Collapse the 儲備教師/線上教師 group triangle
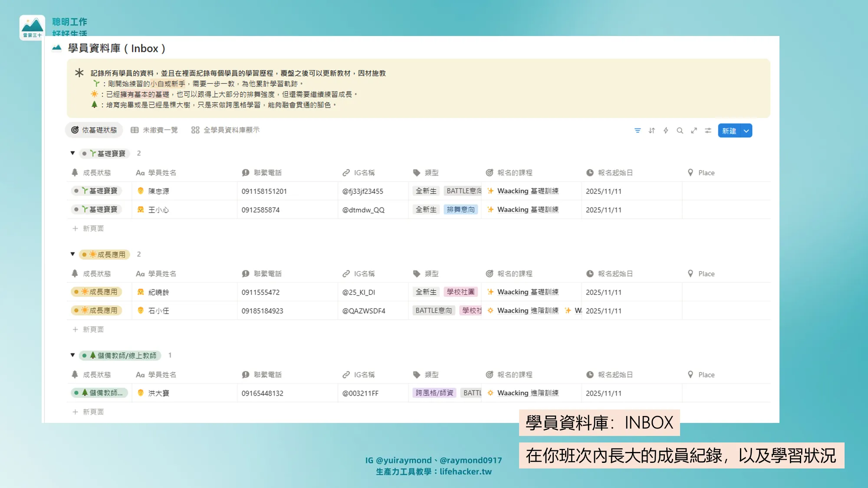The image size is (868, 488). (x=72, y=355)
